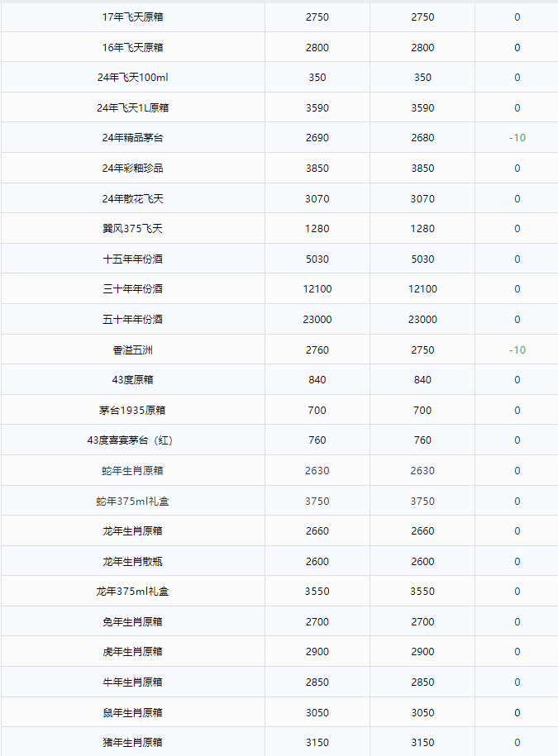Click the 龙年生肖原箱 product name
The image size is (558, 756).
coord(132,530)
